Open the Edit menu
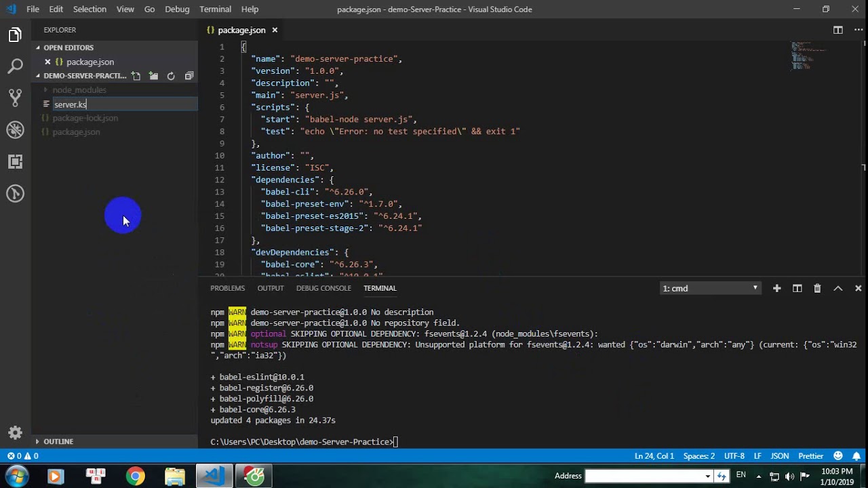The image size is (868, 488). pos(56,9)
